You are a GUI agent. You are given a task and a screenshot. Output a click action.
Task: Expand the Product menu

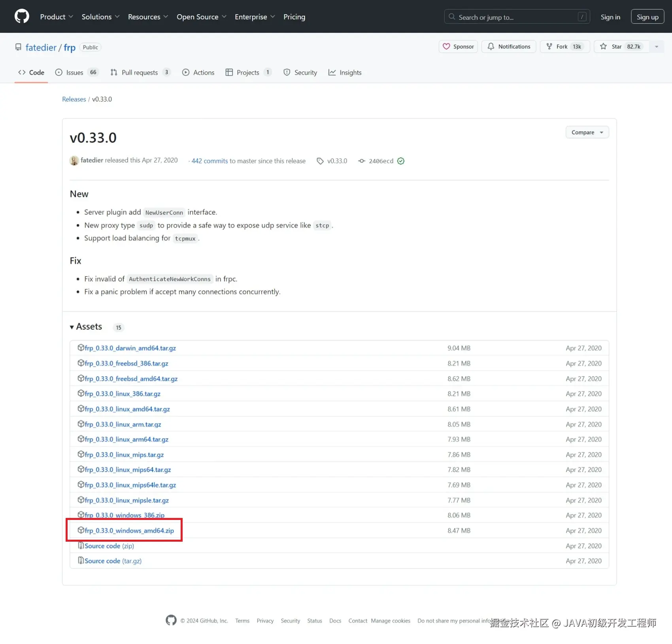(x=57, y=17)
